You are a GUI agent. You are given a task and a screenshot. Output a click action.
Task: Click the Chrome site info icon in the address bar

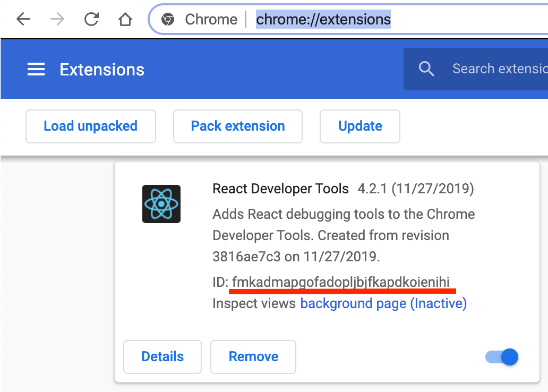point(168,20)
